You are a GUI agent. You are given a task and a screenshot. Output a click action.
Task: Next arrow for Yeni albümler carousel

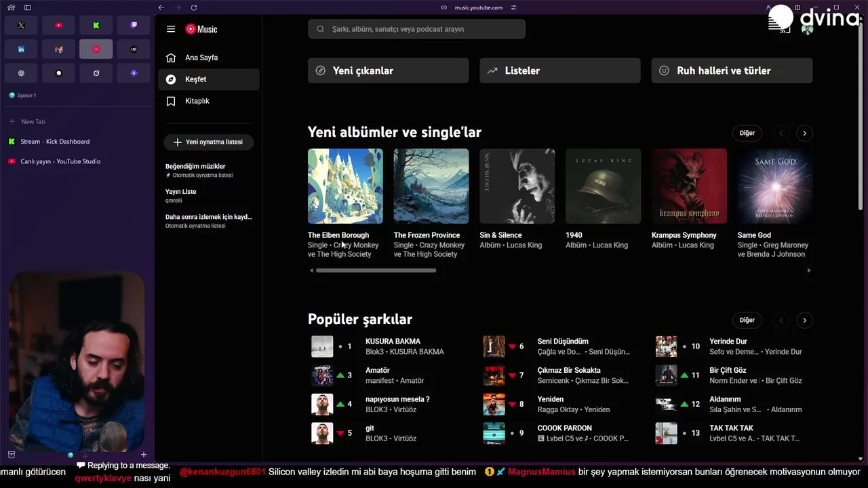(x=804, y=133)
